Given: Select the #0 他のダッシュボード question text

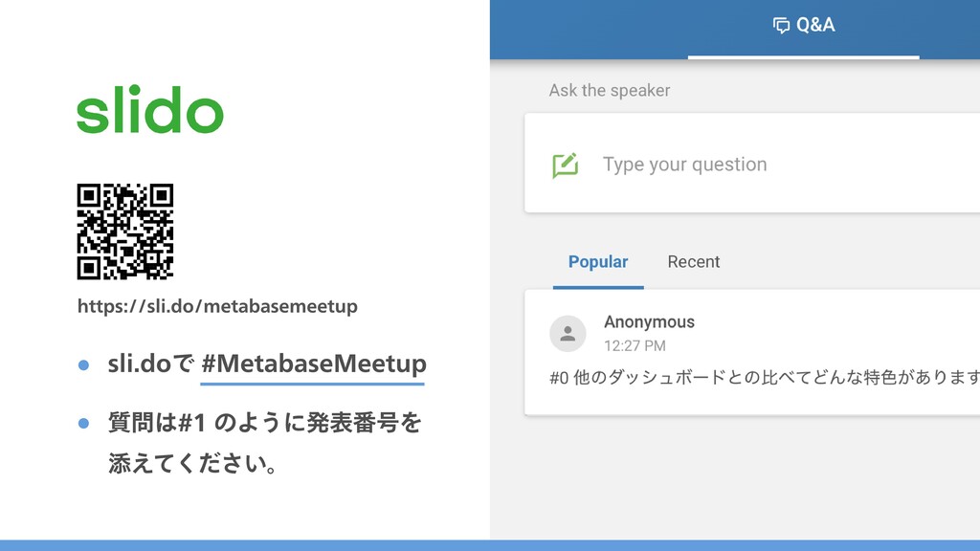Looking at the screenshot, I should coord(765,377).
